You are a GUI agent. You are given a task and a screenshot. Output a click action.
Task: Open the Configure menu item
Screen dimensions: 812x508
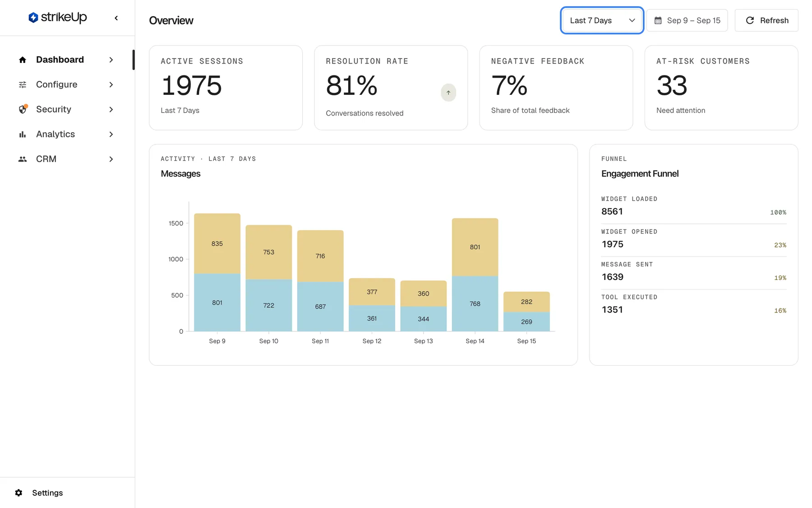pos(66,84)
